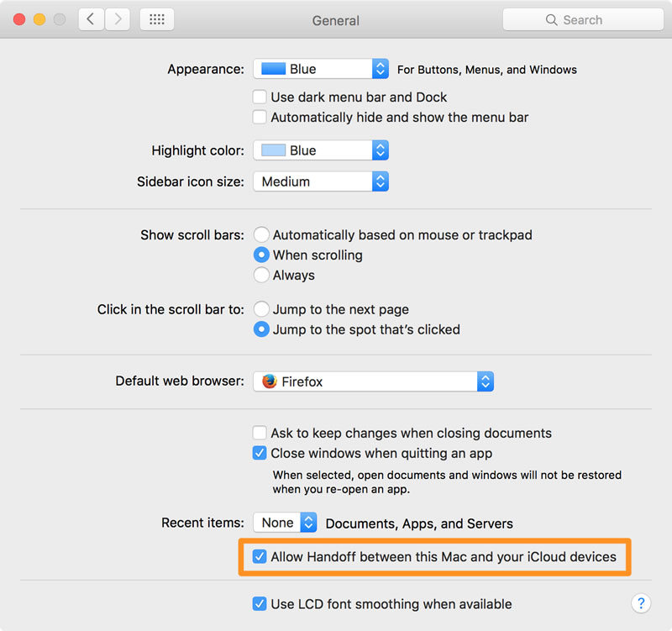The image size is (672, 631).
Task: Click the Firefox icon in default browser menu
Action: coord(270,381)
